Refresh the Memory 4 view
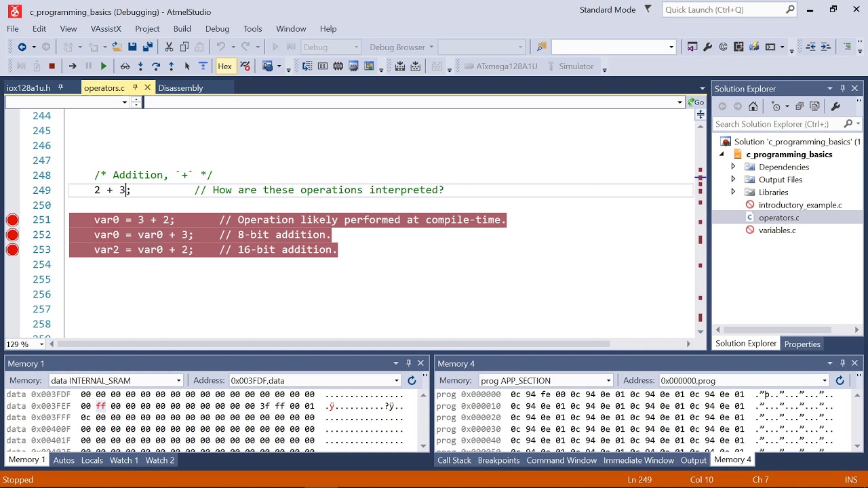The height and width of the screenshot is (488, 868). coord(840,380)
